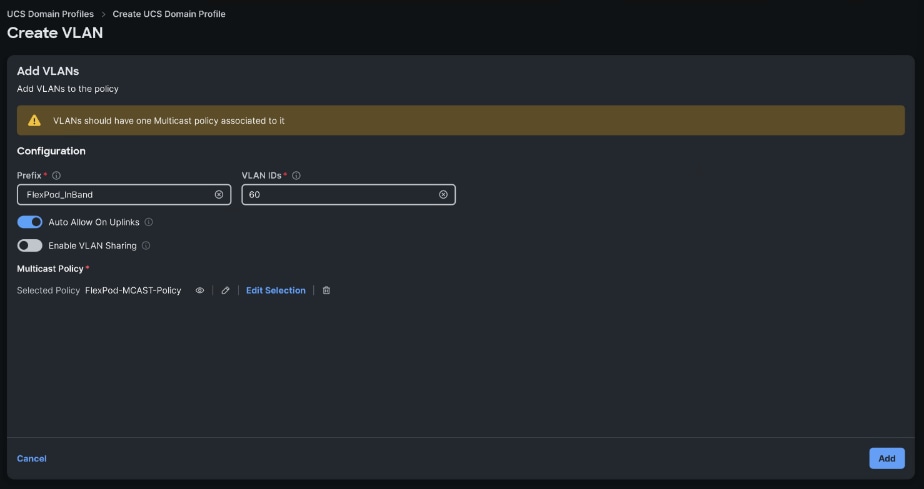Open Edit Selection for multicast policy

click(x=276, y=290)
